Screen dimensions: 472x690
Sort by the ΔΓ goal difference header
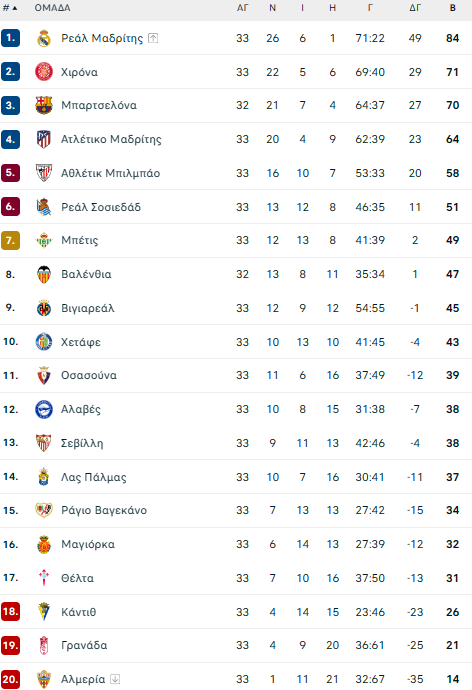coord(415,8)
